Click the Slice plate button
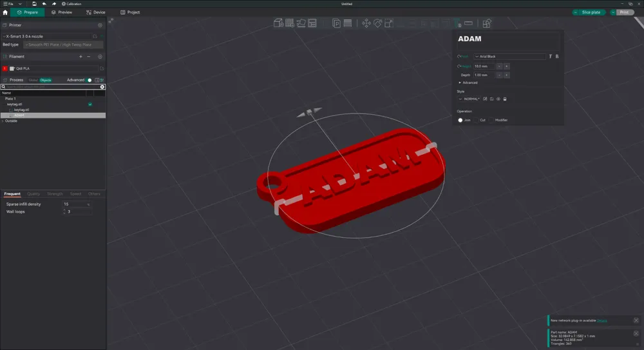 click(591, 12)
